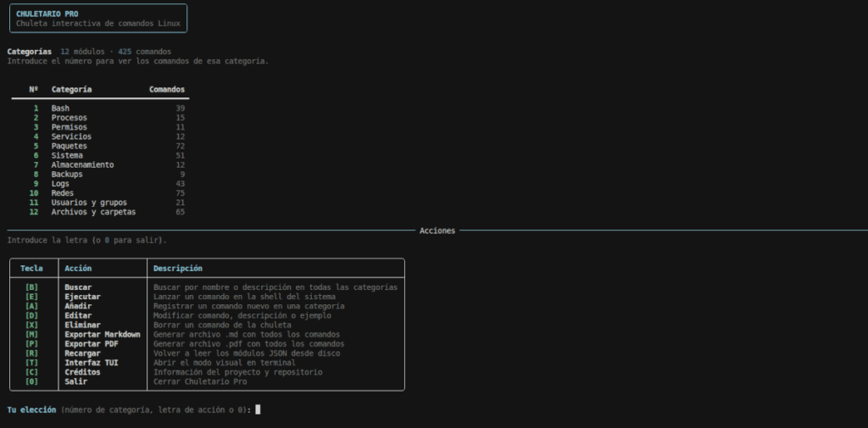
Task: Click the Eliminar action
Action: coord(82,325)
